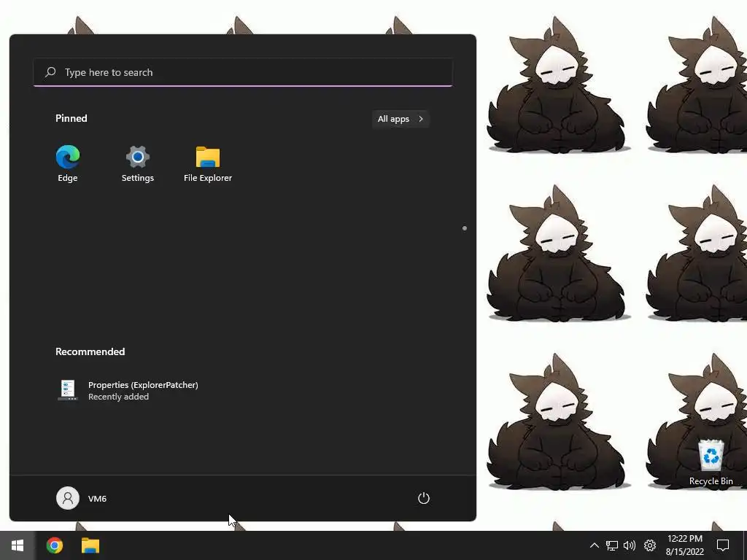Open Google Chrome from the taskbar

pos(54,545)
